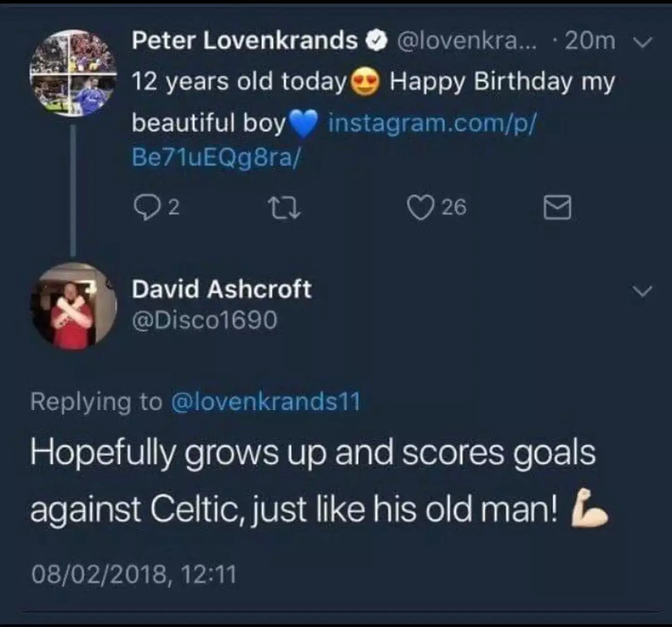Click the thread connector line below Peter's avatar
This screenshot has height=627, width=672.
point(74,187)
